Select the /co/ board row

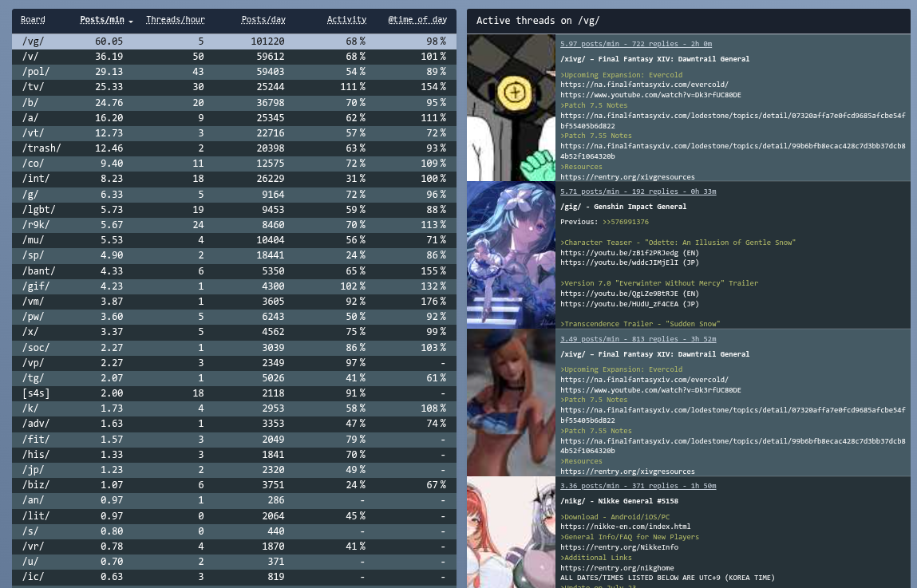pyautogui.click(x=234, y=164)
